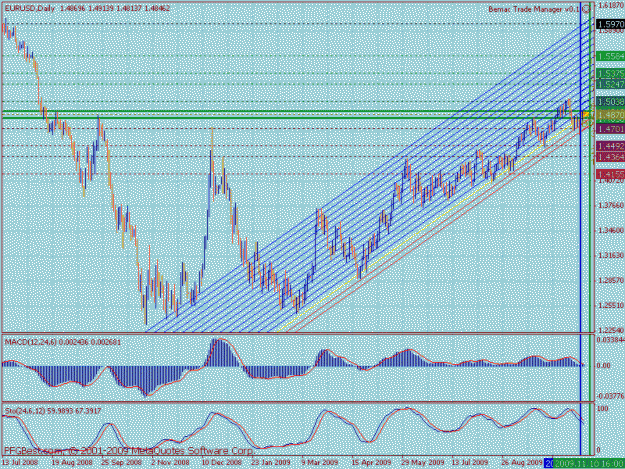625x469 pixels.
Task: Click the 1.31630 price scale value
Action: [611, 255]
